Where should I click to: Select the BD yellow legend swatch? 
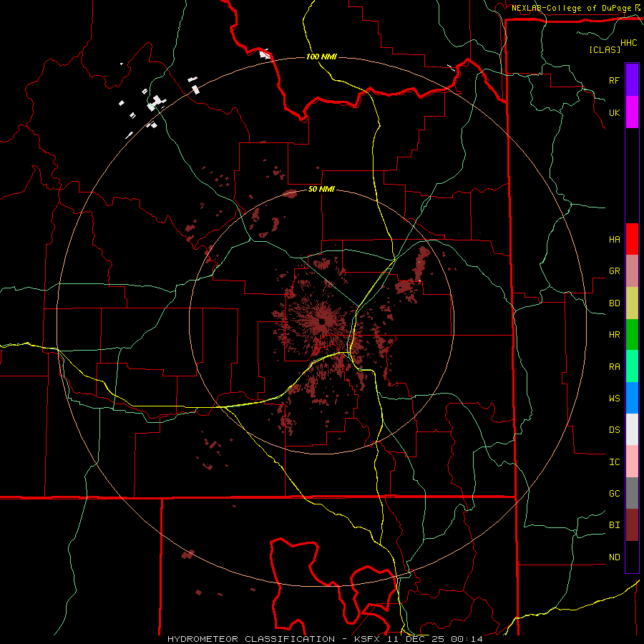632,303
